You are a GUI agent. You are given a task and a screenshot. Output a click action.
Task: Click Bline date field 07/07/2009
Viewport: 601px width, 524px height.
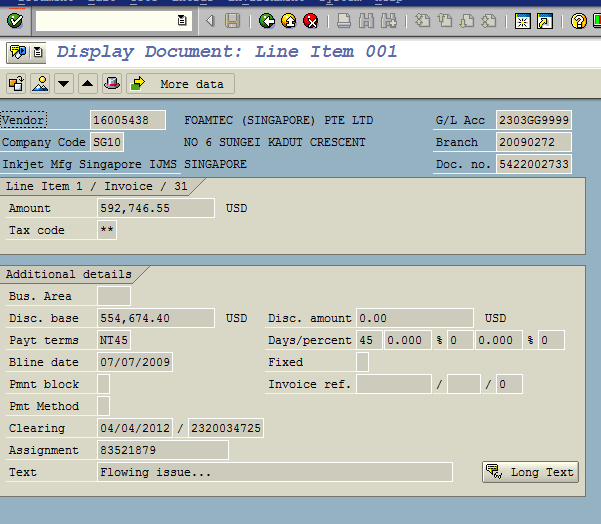coord(135,362)
